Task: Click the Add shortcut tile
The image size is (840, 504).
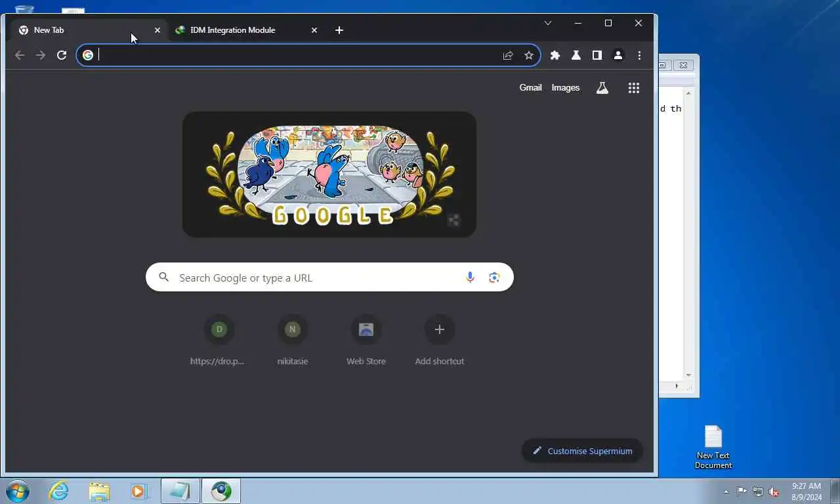Action: tap(440, 341)
